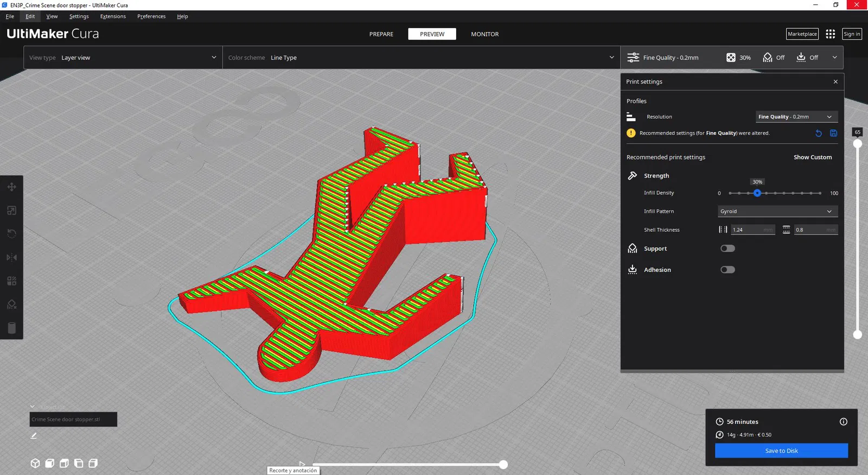Play the layer path simulation
868x475 pixels.
click(302, 464)
